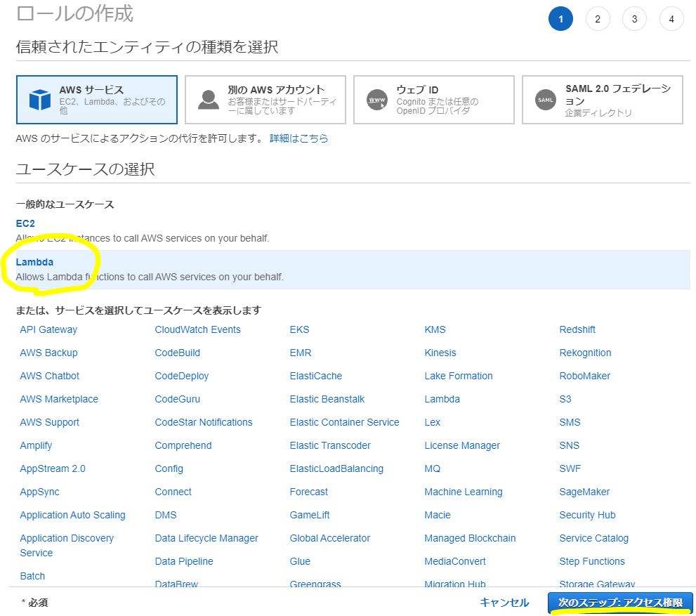Click the AWS service cube icon

point(39,100)
